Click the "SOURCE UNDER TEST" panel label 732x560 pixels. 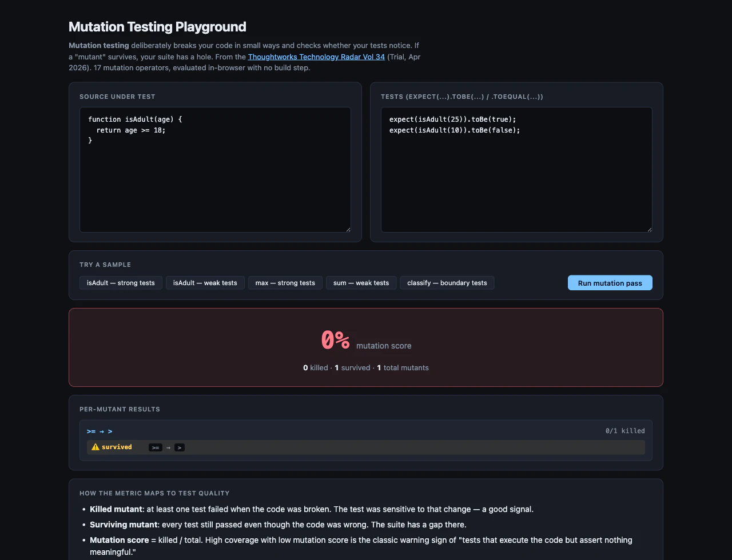point(117,97)
